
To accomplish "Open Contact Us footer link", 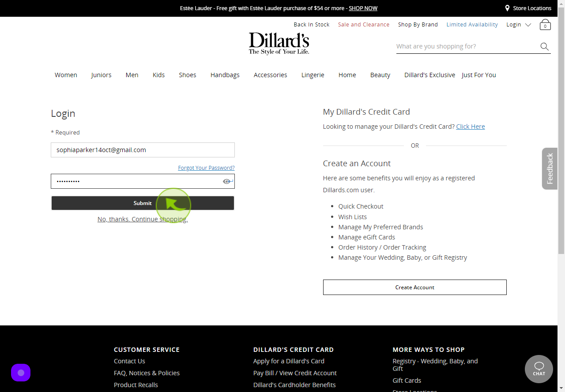I will pyautogui.click(x=129, y=361).
